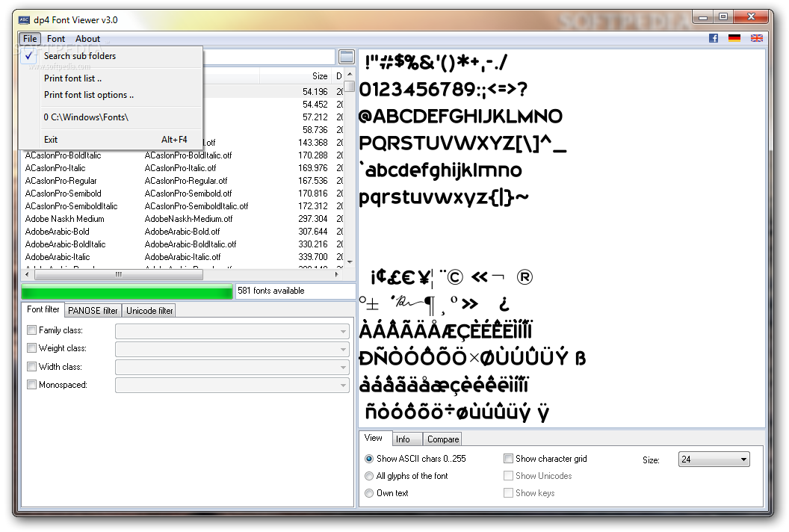Screen dimensions: 789x532
Task: Select the View tab
Action: 374,438
